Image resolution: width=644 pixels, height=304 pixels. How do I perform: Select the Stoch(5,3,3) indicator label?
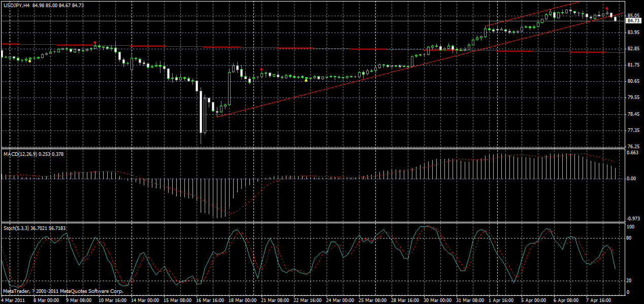[x=19, y=229]
